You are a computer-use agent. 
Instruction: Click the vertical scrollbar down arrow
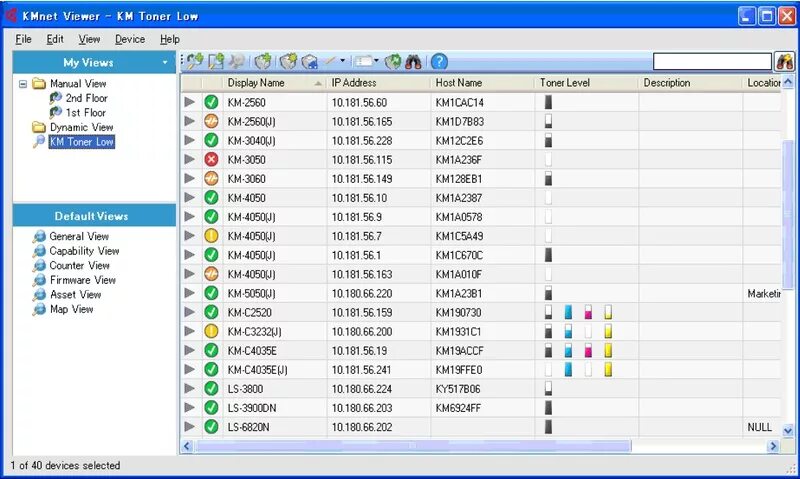coord(788,431)
